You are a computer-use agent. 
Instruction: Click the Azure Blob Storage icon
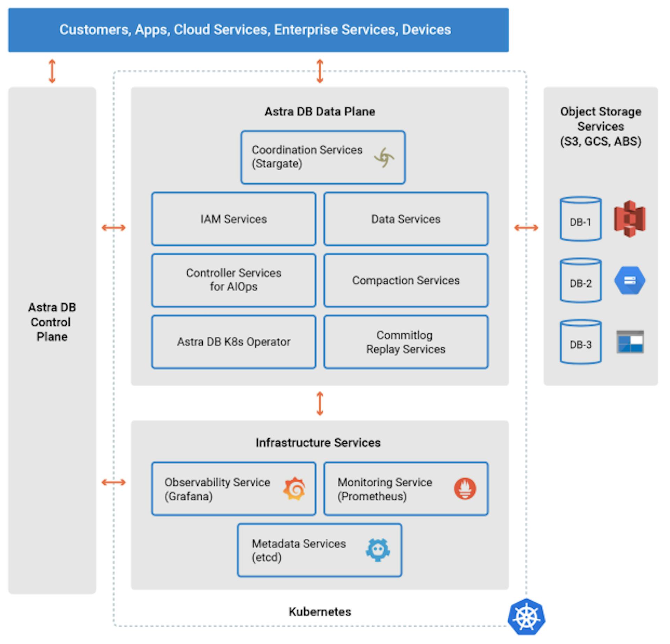(630, 342)
